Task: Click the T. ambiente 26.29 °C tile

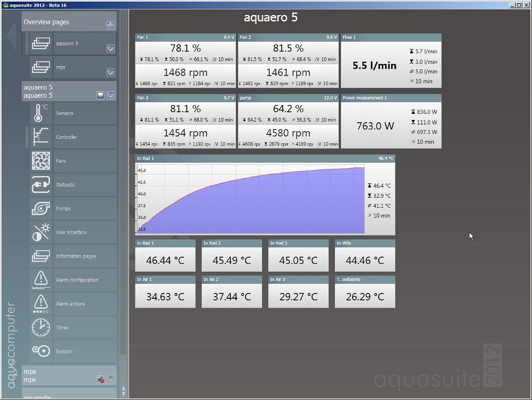Action: click(365, 292)
